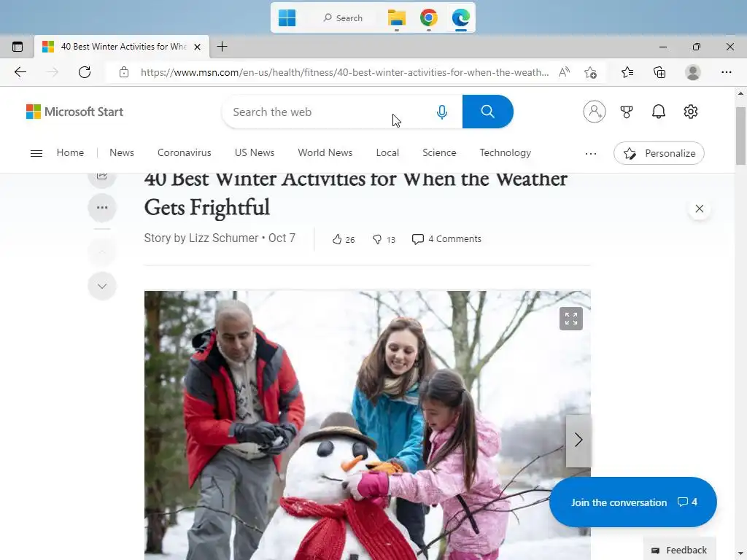Select Microsoft Edge taskbar icon
Image resolution: width=747 pixels, height=560 pixels.
tap(461, 17)
